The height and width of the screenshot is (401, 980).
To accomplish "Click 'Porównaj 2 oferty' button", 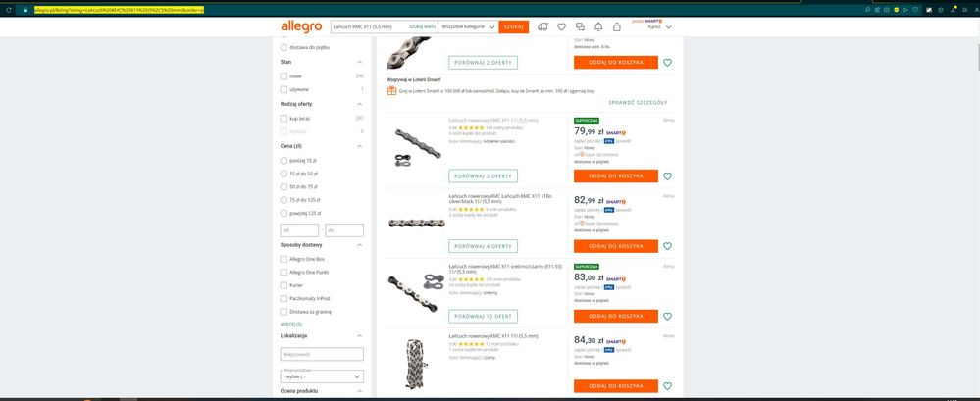I will pyautogui.click(x=483, y=63).
